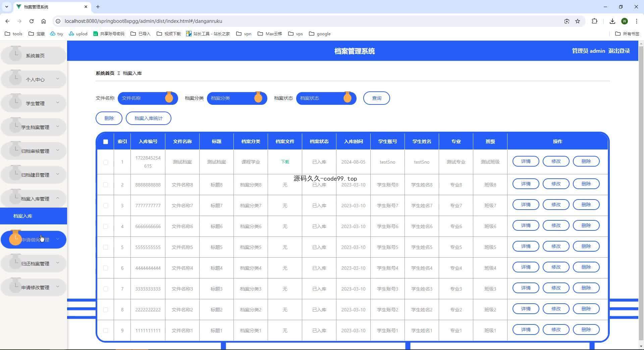This screenshot has width=644, height=350.
Task: Open the 共享账号密码 bookmark
Action: 109,34
